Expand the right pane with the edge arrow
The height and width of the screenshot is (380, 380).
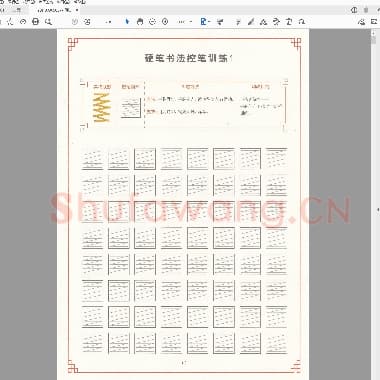pyautogui.click(x=378, y=210)
